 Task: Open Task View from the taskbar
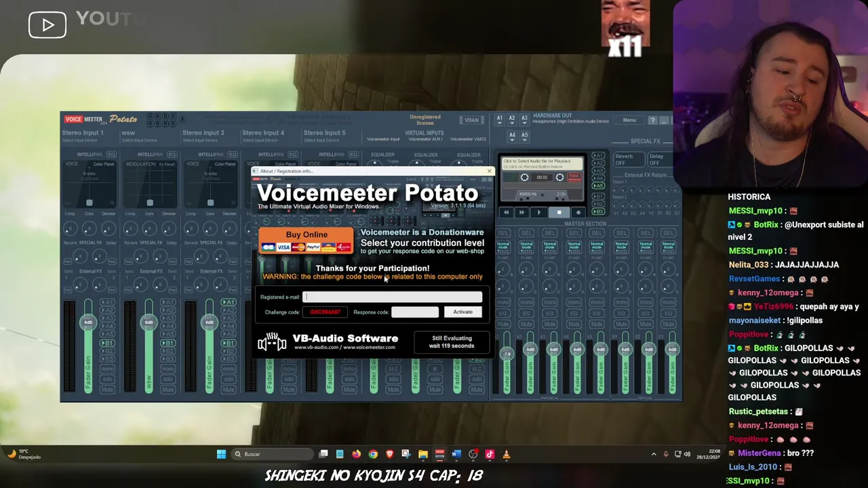(x=323, y=454)
